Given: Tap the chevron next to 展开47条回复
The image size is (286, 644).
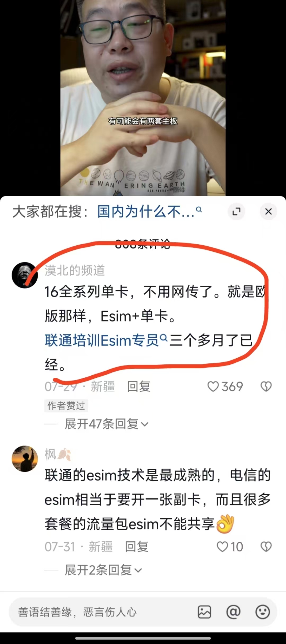Looking at the screenshot, I should pyautogui.click(x=145, y=424).
